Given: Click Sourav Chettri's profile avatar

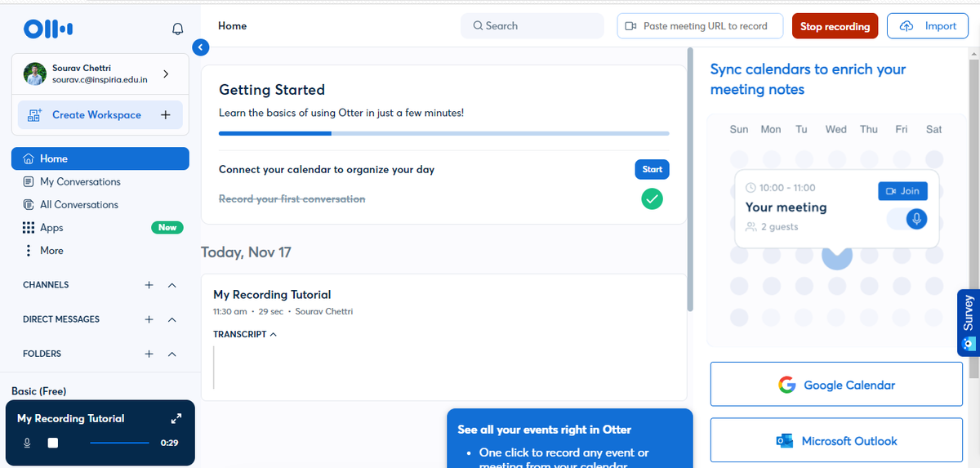Looking at the screenshot, I should pyautogui.click(x=35, y=74).
